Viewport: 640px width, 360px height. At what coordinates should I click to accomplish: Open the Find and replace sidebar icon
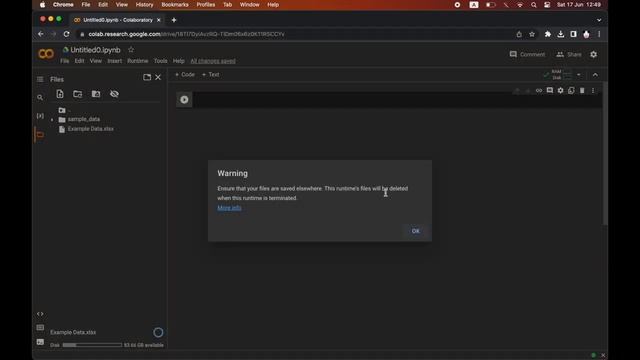coord(40,98)
